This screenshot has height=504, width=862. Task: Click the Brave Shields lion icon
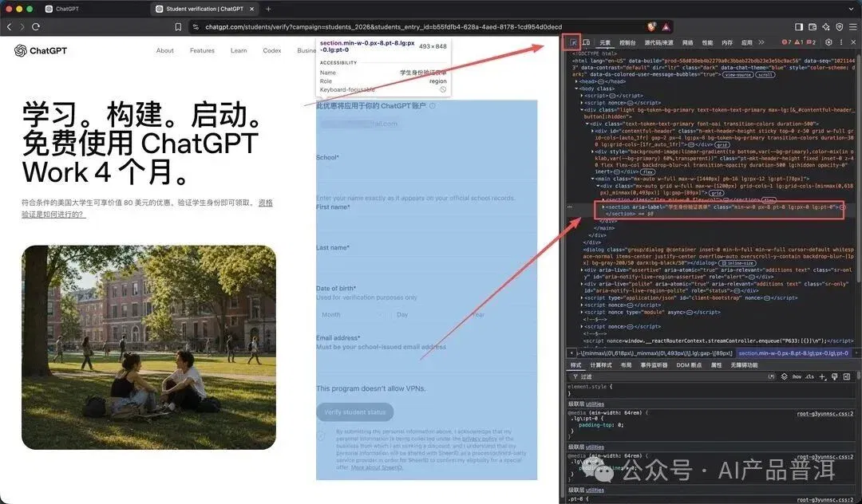(x=652, y=26)
